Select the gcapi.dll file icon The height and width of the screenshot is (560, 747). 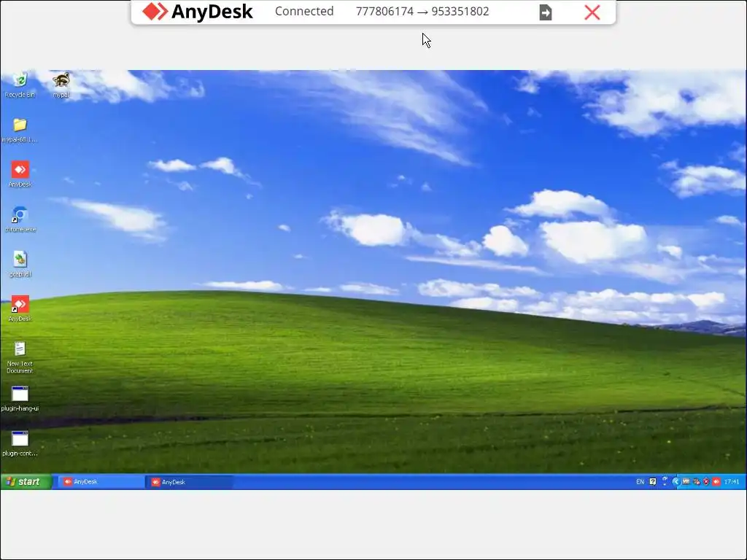pyautogui.click(x=20, y=264)
